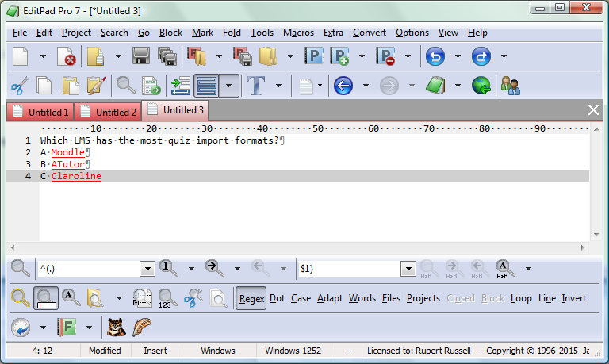
Task: Click the RegexMagic feather icon
Action: click(141, 327)
